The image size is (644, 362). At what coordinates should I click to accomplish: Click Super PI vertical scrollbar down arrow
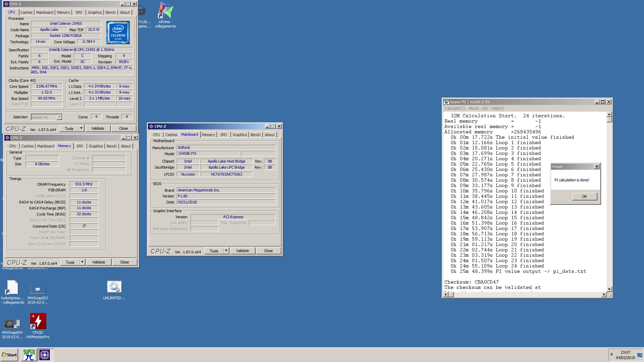[x=609, y=289]
